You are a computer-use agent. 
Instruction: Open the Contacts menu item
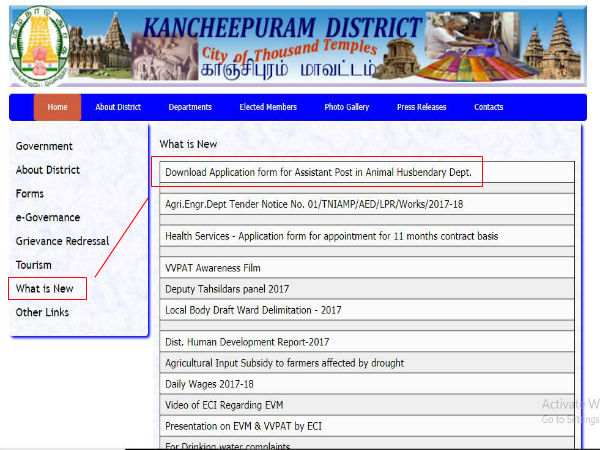pyautogui.click(x=488, y=107)
